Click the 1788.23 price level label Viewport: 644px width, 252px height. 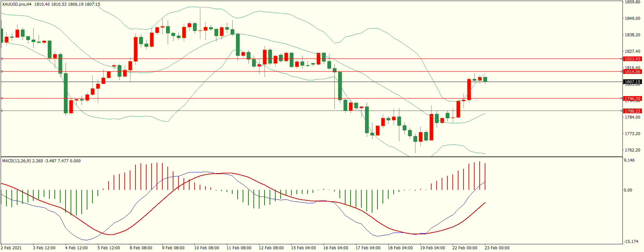point(632,111)
